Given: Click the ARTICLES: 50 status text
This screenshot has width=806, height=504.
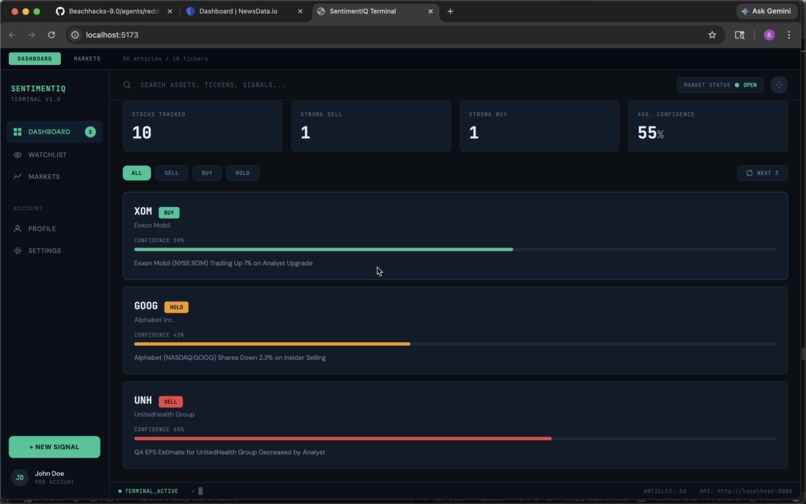Looking at the screenshot, I should click(x=665, y=492).
